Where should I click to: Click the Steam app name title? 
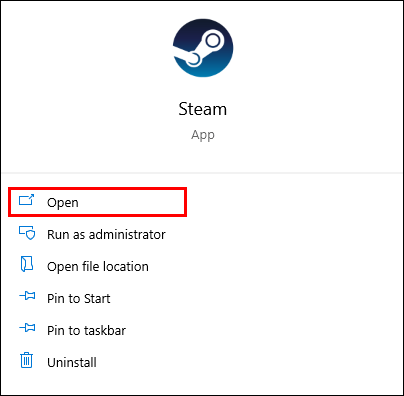[x=203, y=109]
